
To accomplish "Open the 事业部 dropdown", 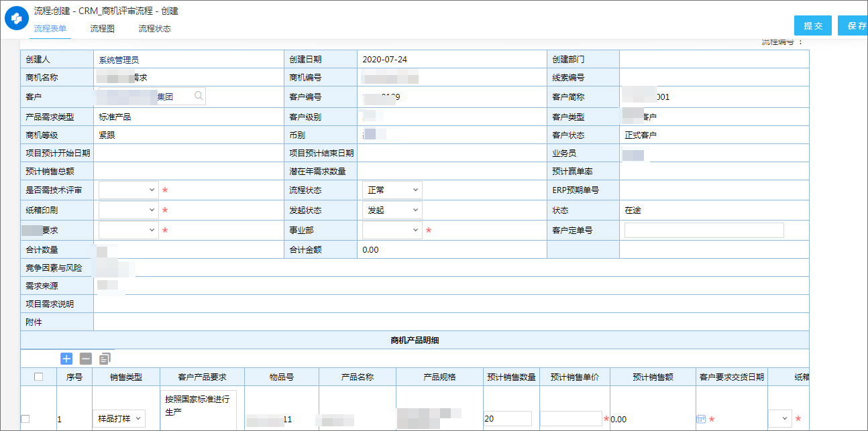I will pos(391,231).
